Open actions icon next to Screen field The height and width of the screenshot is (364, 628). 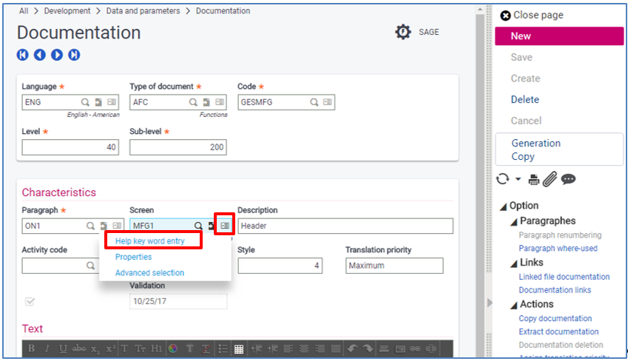click(225, 226)
